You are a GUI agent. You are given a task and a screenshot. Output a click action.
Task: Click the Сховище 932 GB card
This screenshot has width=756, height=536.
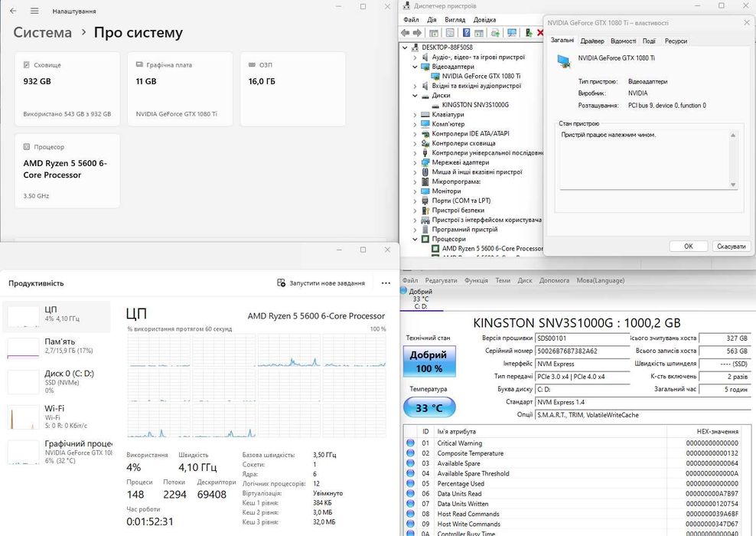point(67,89)
